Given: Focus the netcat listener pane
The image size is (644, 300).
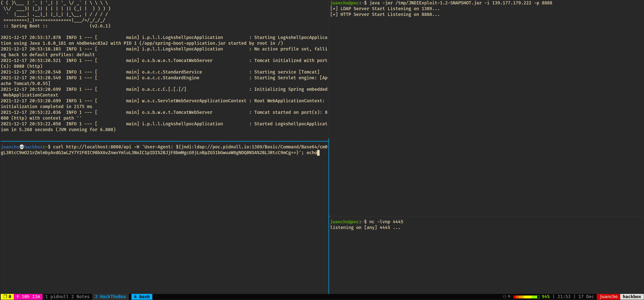Looking at the screenshot, I should click(485, 255).
